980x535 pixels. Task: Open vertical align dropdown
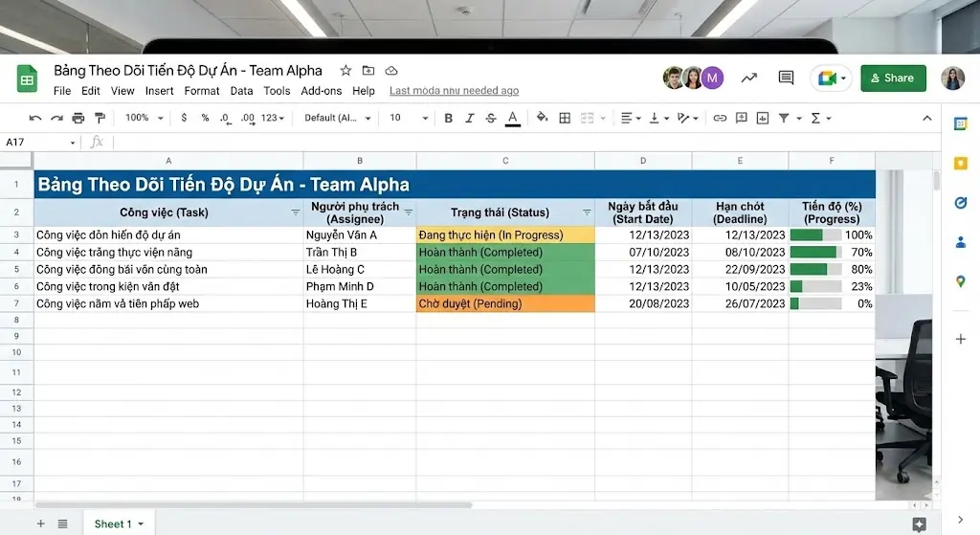pyautogui.click(x=658, y=118)
